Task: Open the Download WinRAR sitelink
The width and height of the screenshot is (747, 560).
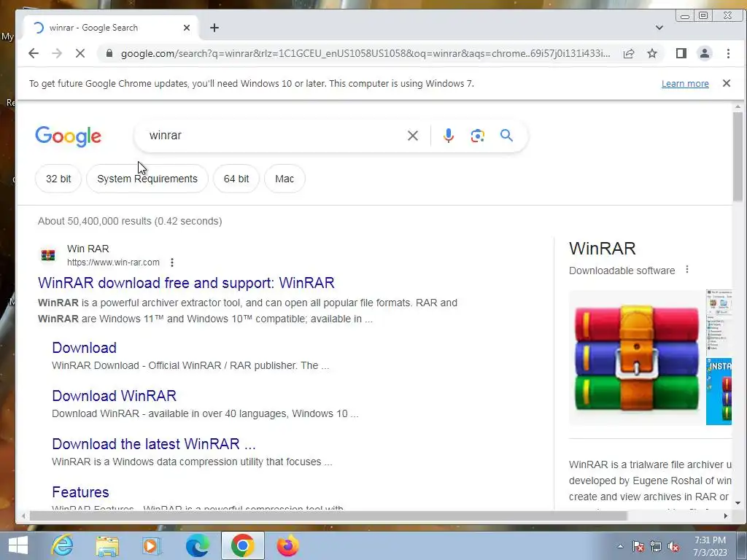Action: [115, 396]
